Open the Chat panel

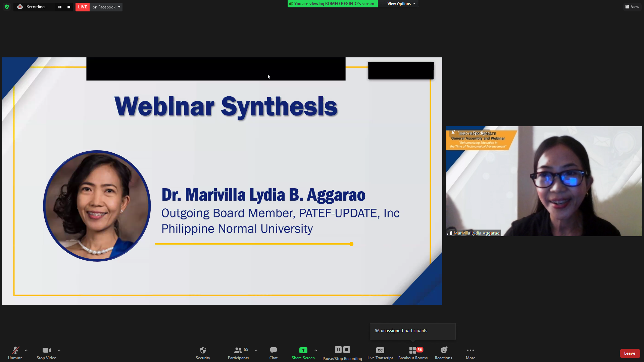[273, 353]
